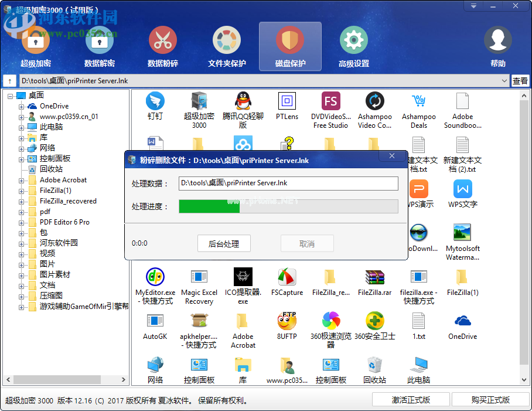Open the 帮助 help menu
The image size is (532, 411).
tap(497, 47)
